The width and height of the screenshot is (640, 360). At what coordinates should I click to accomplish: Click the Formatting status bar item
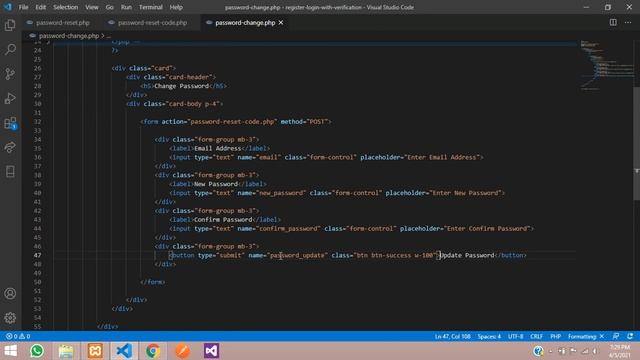click(585, 336)
